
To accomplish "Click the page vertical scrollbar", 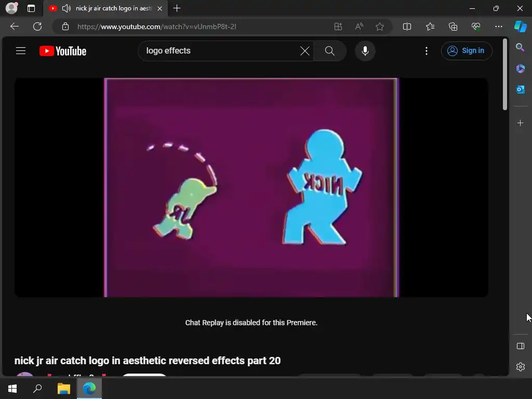I will [x=505, y=75].
